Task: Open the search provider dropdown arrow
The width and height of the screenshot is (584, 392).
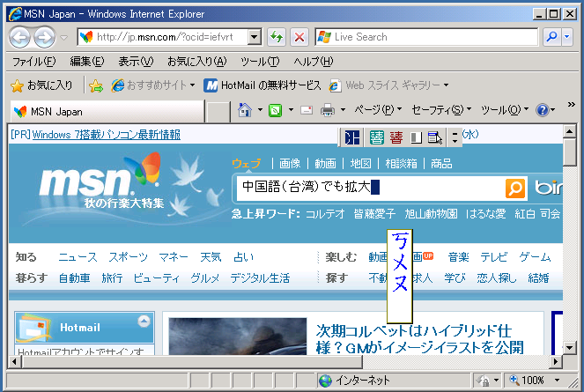Action: (567, 37)
